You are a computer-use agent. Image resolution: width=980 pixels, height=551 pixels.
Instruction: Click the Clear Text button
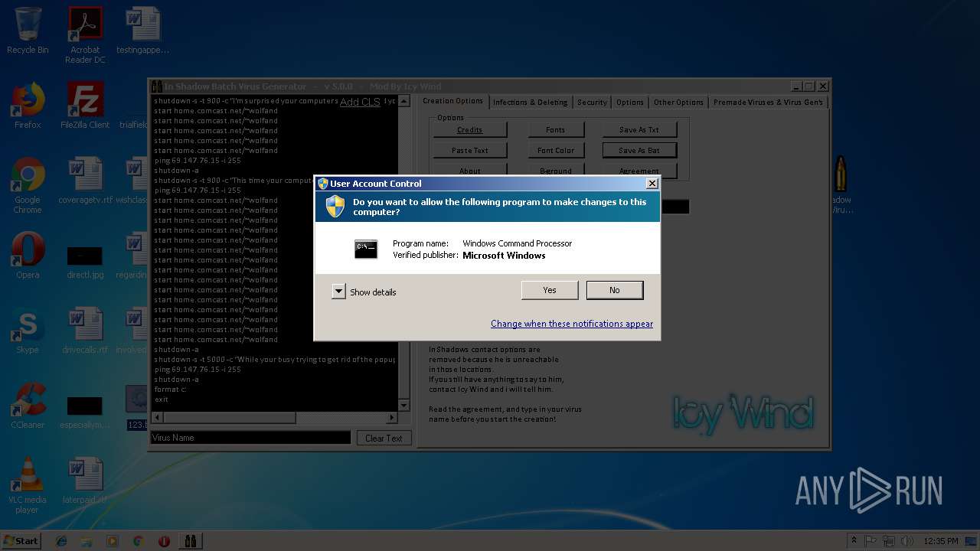coord(384,439)
